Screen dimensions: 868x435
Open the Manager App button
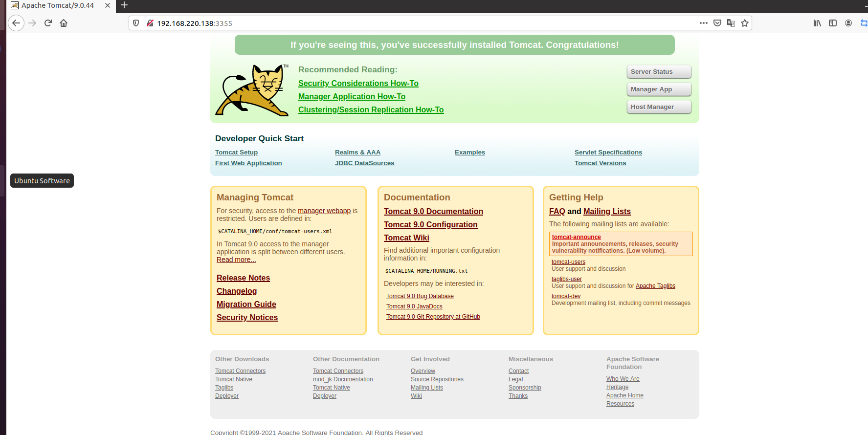click(659, 89)
